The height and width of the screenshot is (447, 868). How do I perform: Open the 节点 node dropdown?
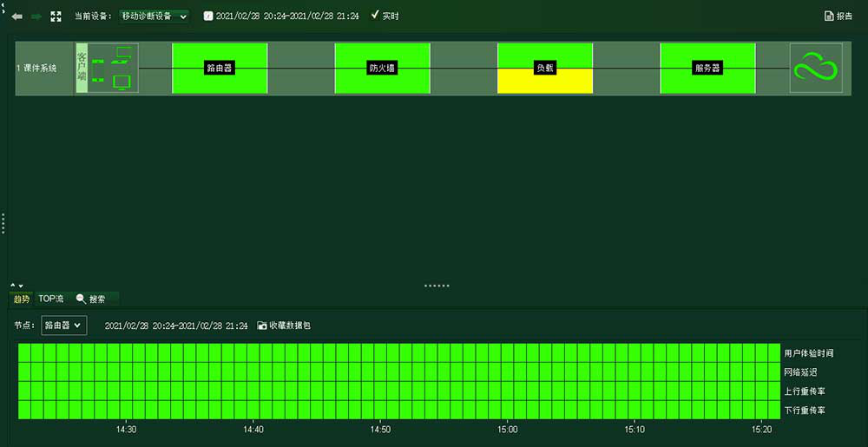(x=63, y=325)
